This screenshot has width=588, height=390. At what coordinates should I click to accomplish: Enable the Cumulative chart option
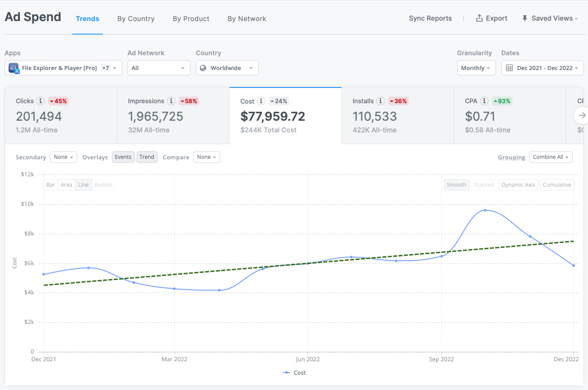click(x=557, y=185)
